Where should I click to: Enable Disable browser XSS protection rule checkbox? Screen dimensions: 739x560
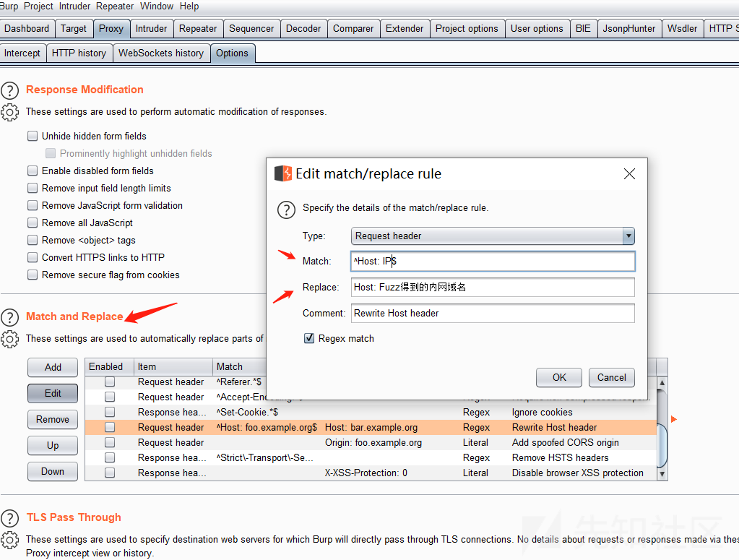click(x=110, y=473)
